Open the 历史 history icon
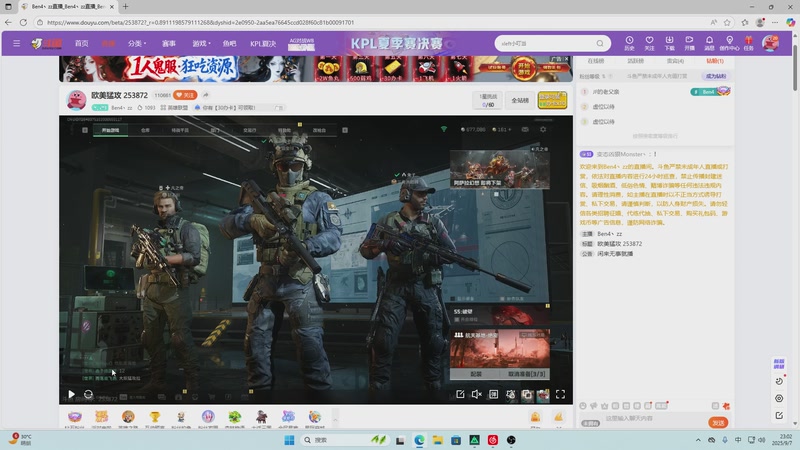800x450 pixels. coord(629,43)
